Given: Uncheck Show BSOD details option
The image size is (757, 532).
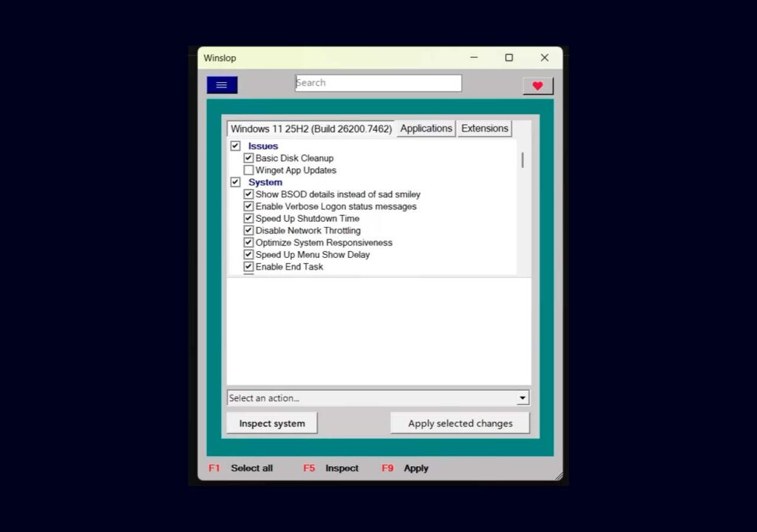Looking at the screenshot, I should coord(248,194).
